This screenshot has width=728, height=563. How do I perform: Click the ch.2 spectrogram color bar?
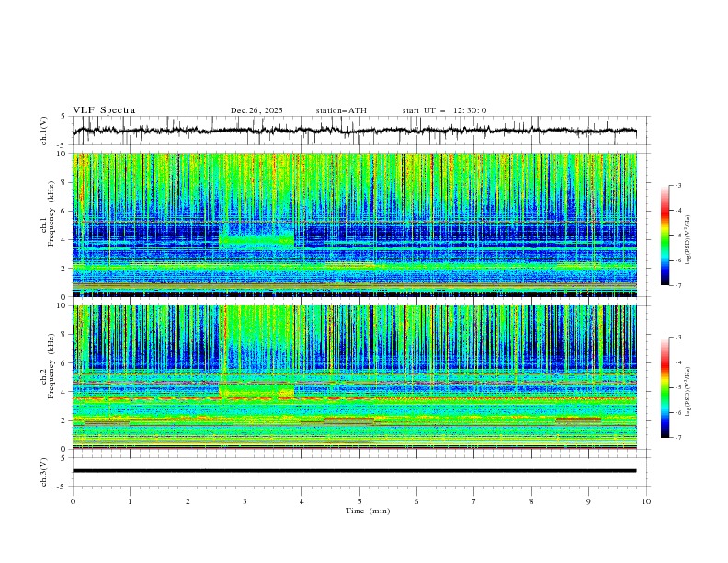point(665,387)
